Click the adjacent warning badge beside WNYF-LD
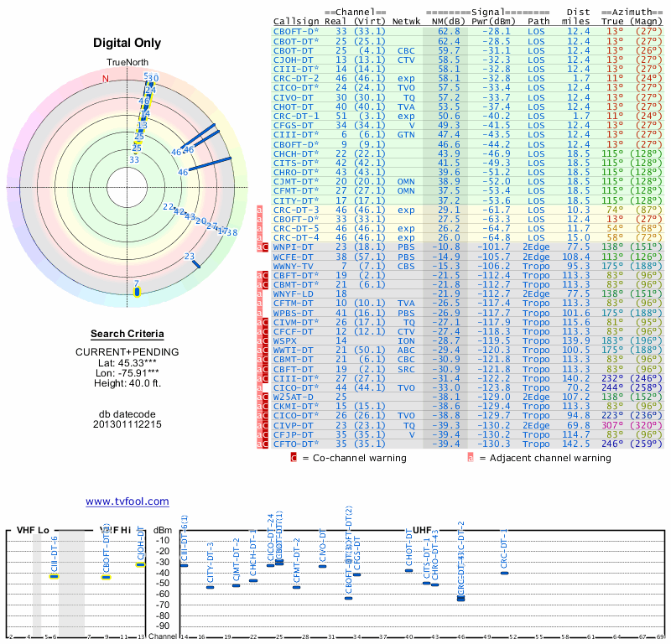Viewport: 671px width, 644px height. pyautogui.click(x=259, y=294)
